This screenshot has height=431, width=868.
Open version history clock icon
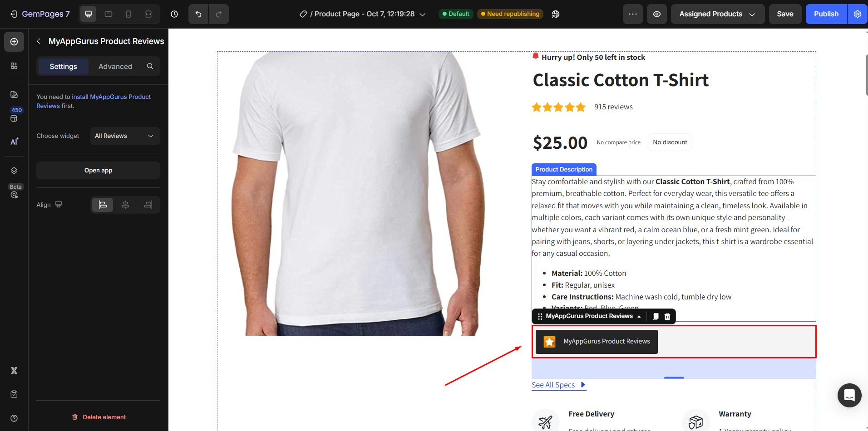tap(174, 14)
